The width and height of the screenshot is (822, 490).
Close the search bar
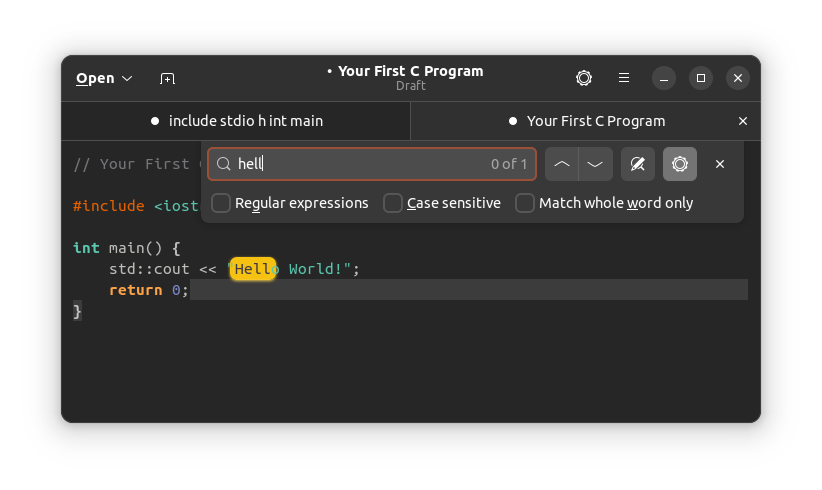click(x=720, y=164)
